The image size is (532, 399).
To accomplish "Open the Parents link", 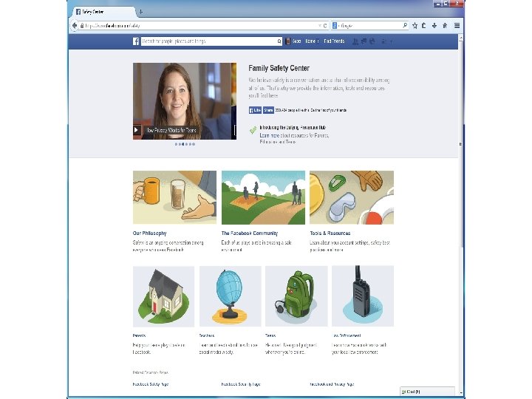I will click(139, 335).
